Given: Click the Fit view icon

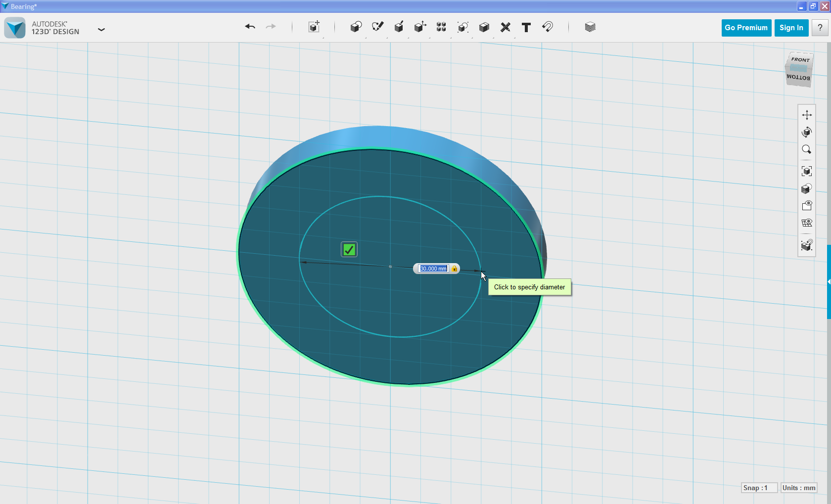Looking at the screenshot, I should 807,171.
